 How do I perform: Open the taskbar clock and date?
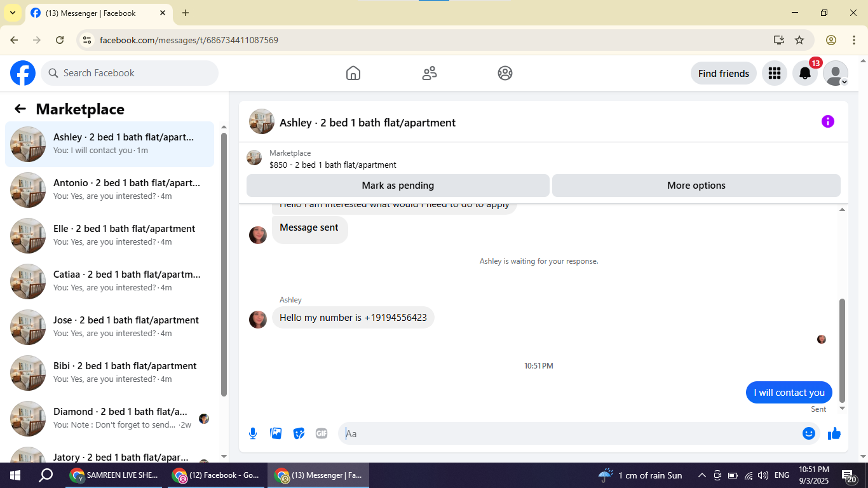813,475
